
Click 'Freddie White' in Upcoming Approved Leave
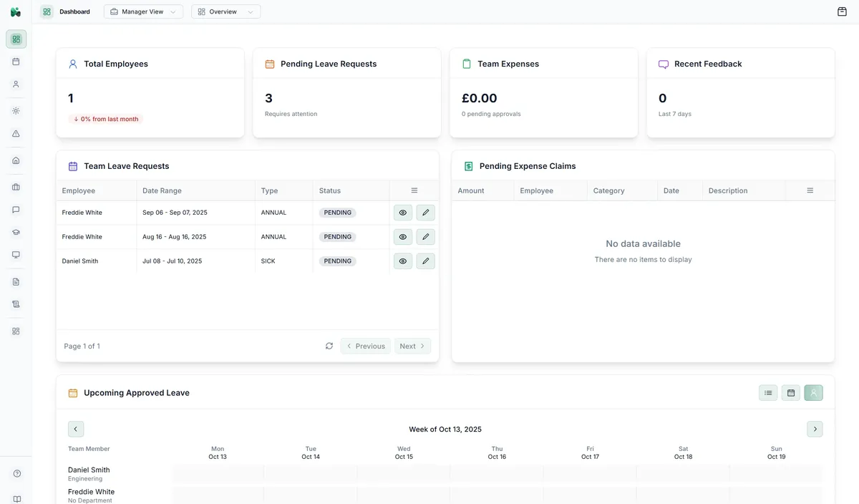pyautogui.click(x=91, y=492)
